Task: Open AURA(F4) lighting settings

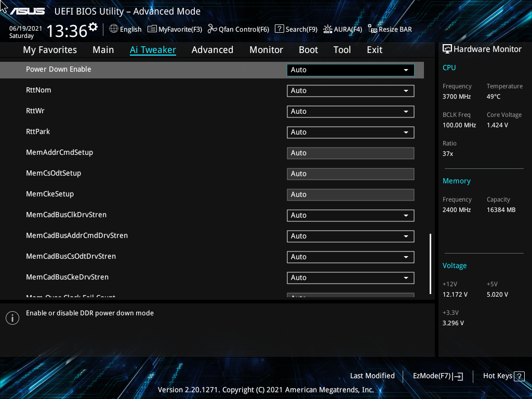Action: click(342, 29)
